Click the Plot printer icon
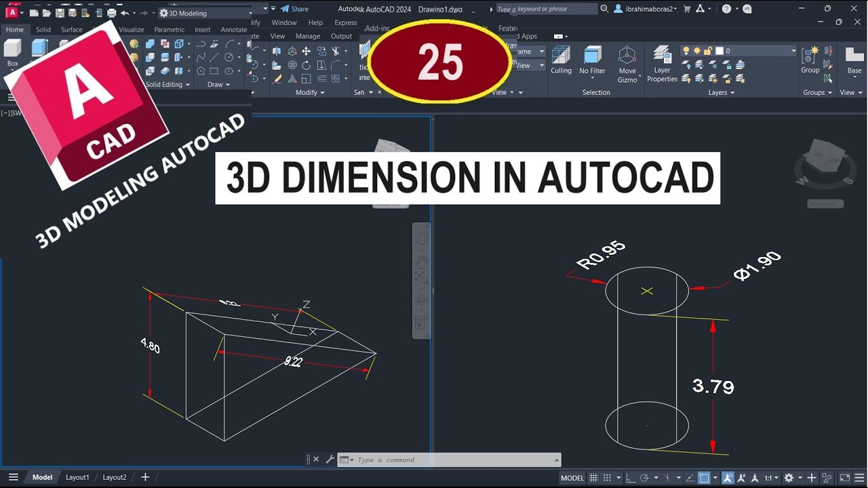 tap(111, 13)
